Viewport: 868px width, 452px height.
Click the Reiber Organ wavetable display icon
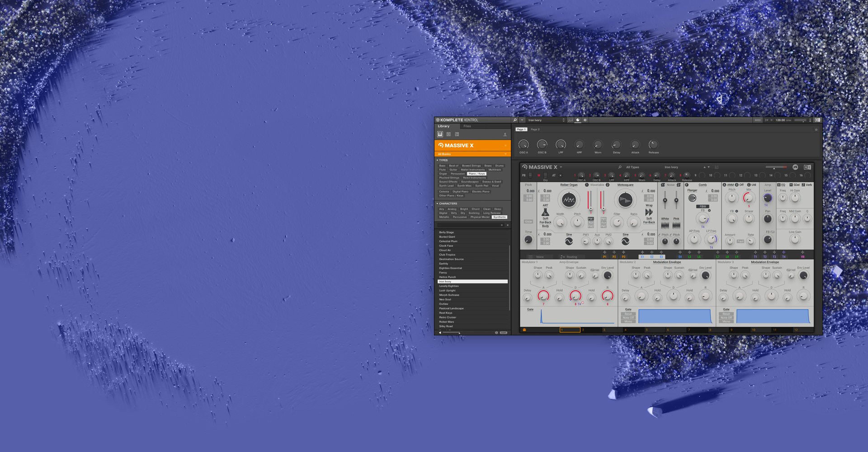tap(568, 199)
